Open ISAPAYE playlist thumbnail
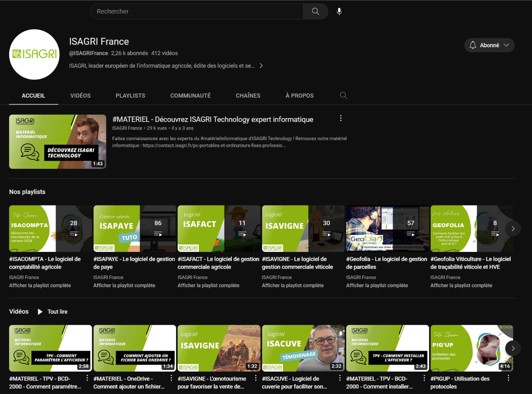 pos(135,229)
